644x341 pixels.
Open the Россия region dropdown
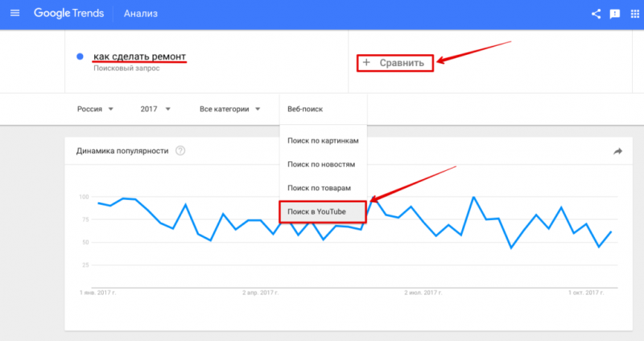tap(95, 109)
